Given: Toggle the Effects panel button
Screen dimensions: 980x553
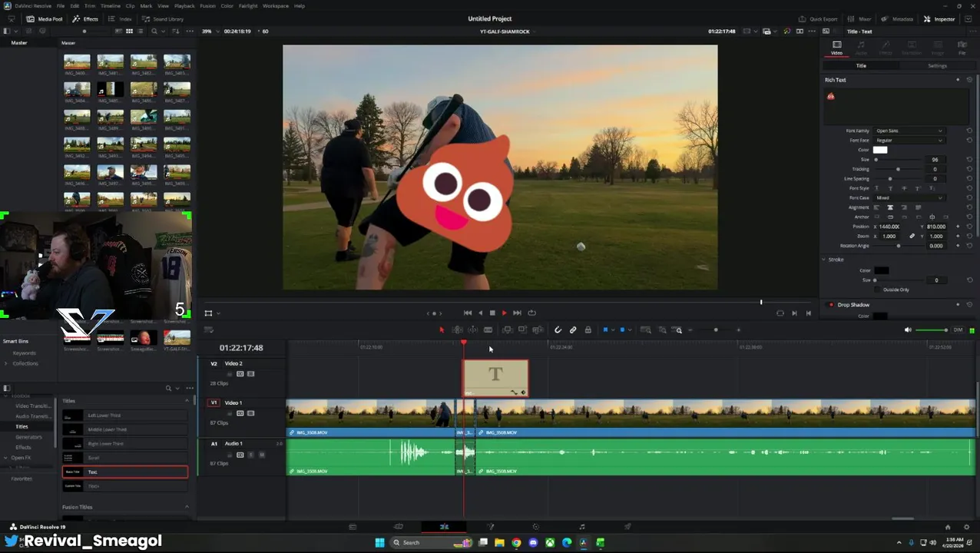Looking at the screenshot, I should tap(86, 18).
